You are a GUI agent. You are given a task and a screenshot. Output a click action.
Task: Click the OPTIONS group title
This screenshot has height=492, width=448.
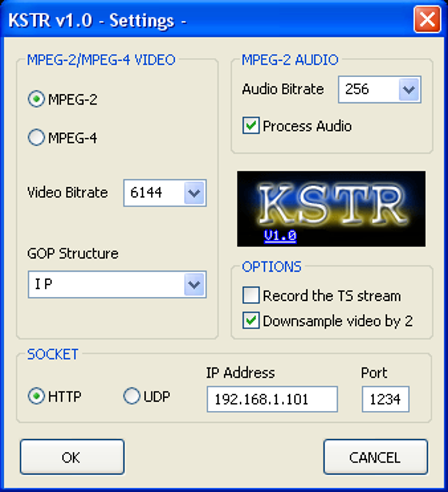coord(271,266)
